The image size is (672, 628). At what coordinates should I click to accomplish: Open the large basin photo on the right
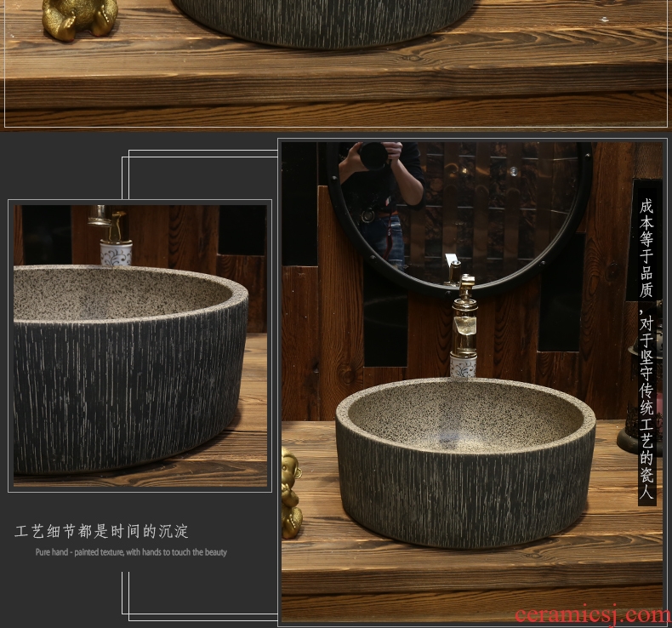pyautogui.click(x=471, y=379)
